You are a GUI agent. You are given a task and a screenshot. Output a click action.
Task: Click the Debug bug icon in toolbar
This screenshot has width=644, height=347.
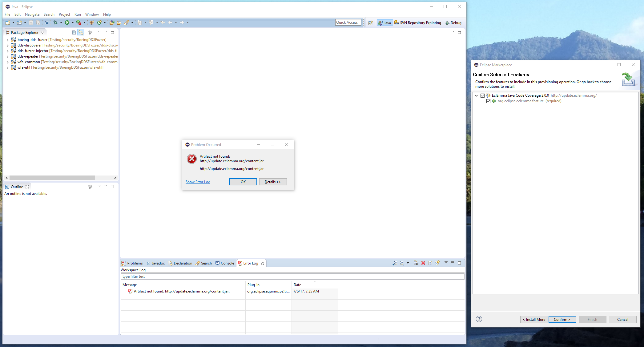(55, 22)
